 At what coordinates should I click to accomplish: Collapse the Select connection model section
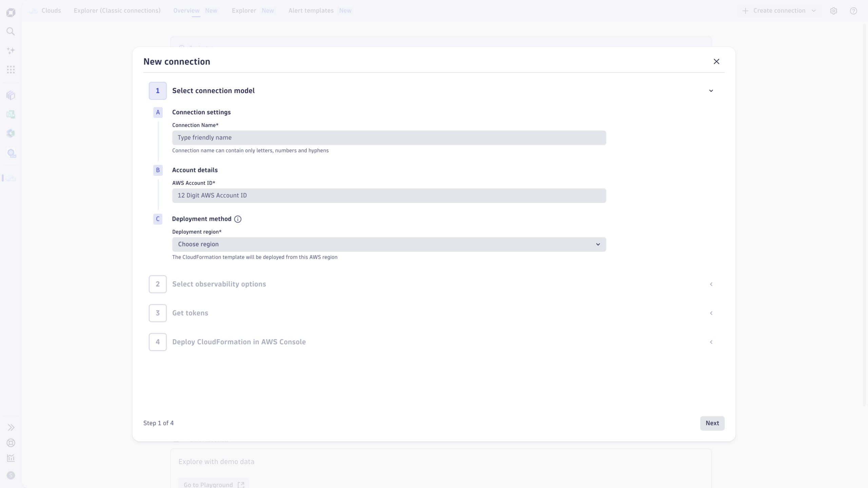(x=711, y=91)
